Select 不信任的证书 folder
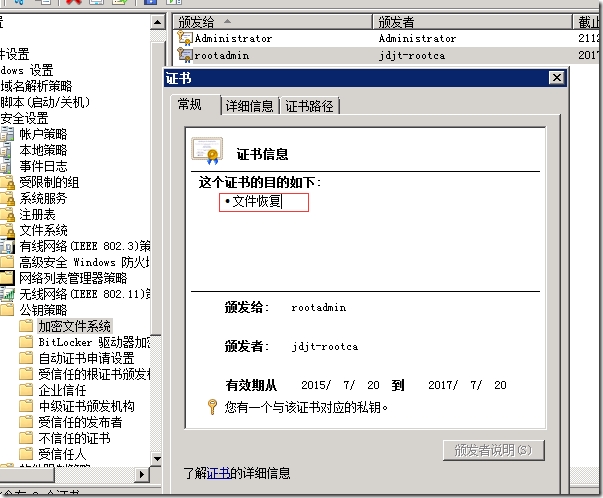 click(74, 438)
